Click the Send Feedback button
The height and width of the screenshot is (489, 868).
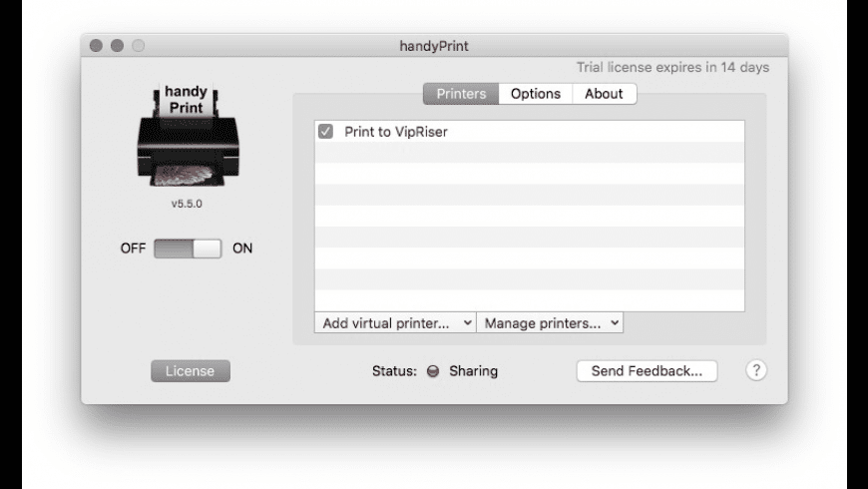pos(647,371)
